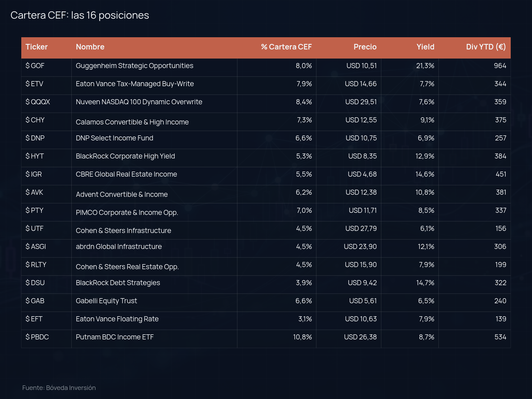
Task: Click the Fuente: Bóveda Inversión source note
Action: click(x=59, y=388)
